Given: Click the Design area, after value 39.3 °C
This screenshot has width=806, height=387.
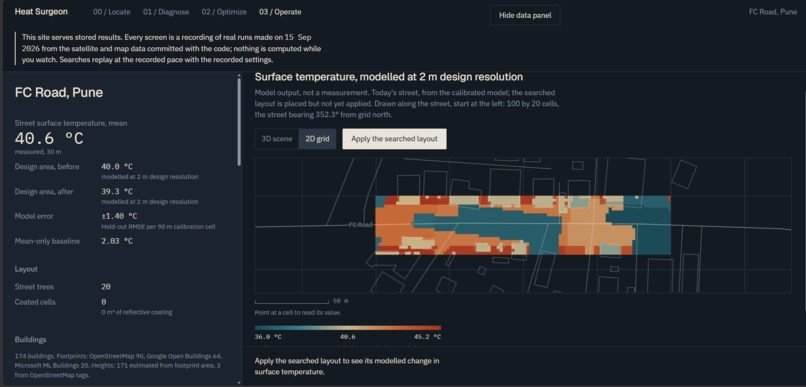Looking at the screenshot, I should click(x=117, y=191).
